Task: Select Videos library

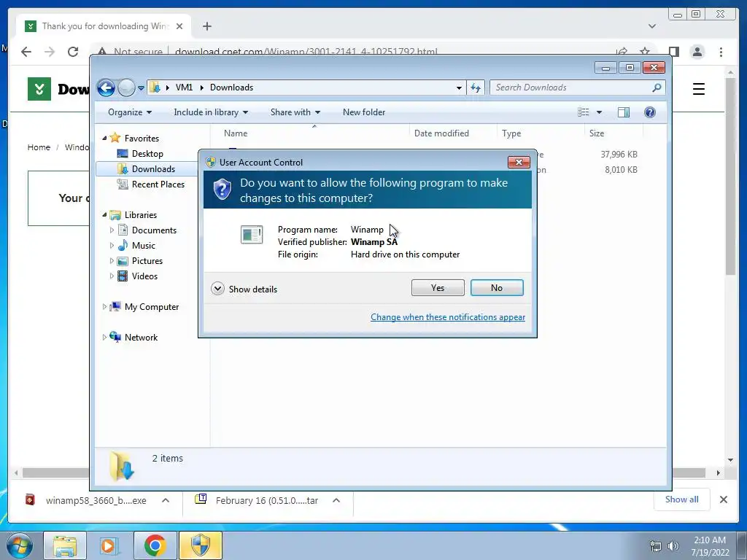Action: point(144,276)
